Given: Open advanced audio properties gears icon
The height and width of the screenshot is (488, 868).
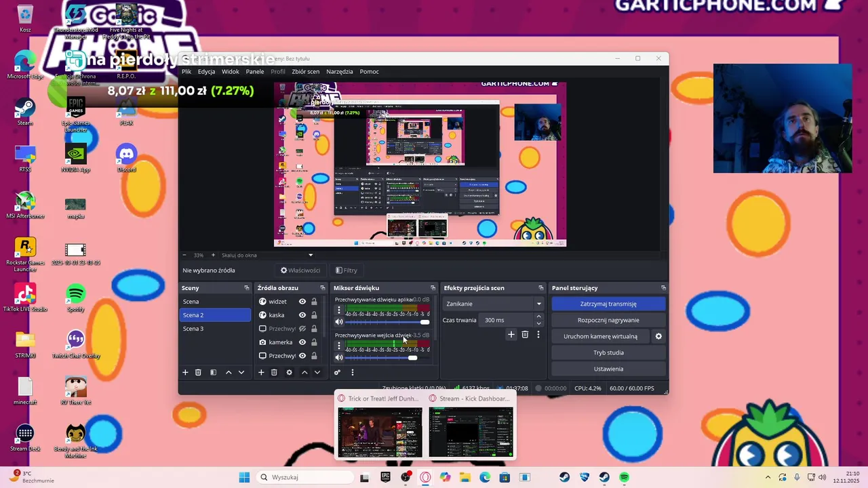Looking at the screenshot, I should pyautogui.click(x=337, y=372).
